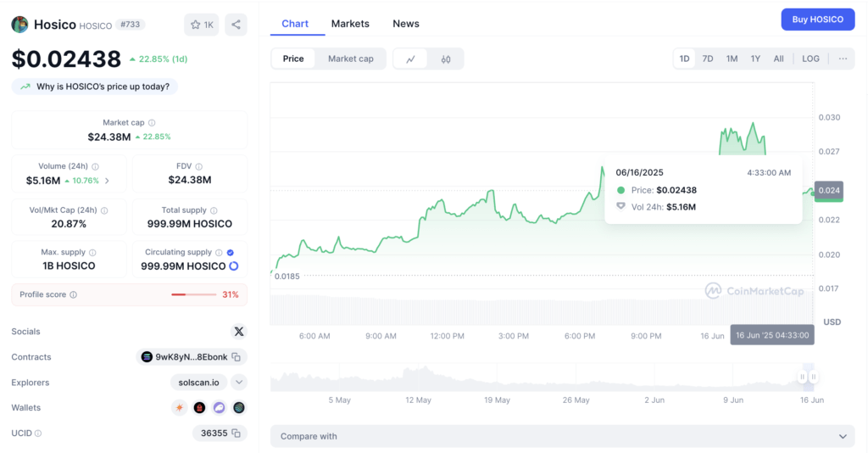Open the chart more options ellipsis
Screen dimensions: 868x453
pyautogui.click(x=843, y=59)
